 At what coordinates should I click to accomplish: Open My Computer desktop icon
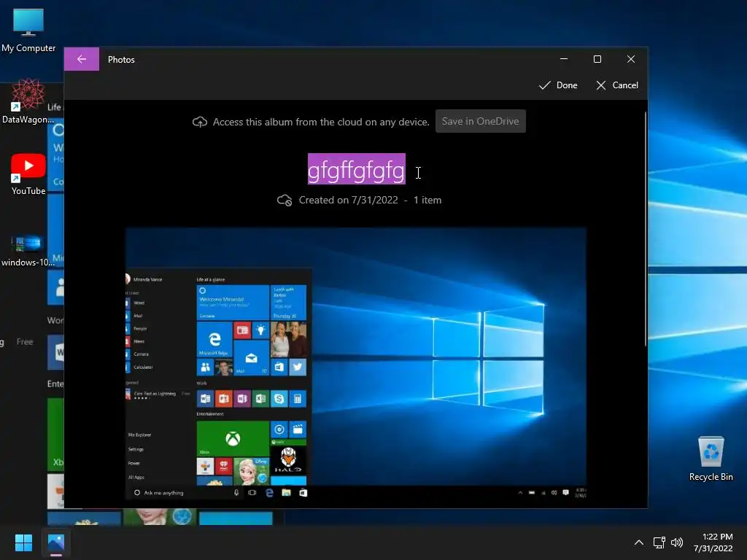[x=28, y=31]
